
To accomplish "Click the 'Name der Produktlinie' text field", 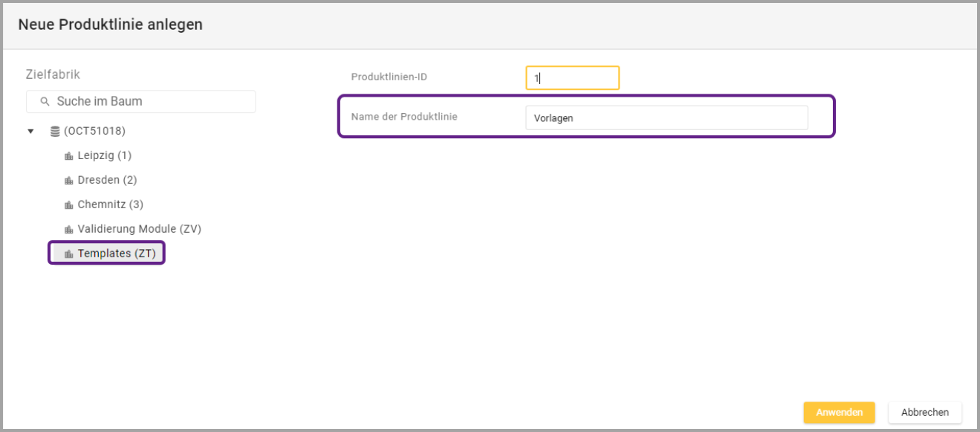I will [x=666, y=117].
